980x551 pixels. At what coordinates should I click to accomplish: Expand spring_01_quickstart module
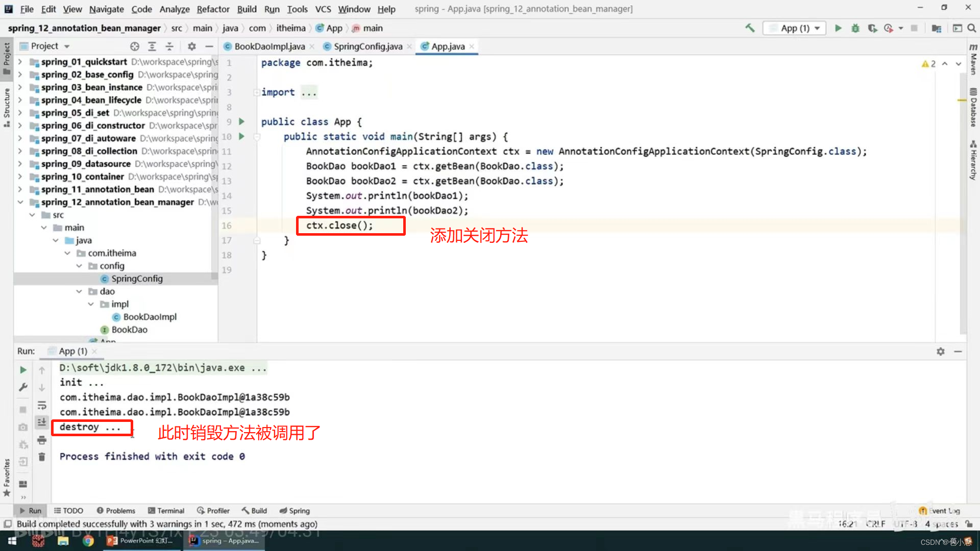20,62
